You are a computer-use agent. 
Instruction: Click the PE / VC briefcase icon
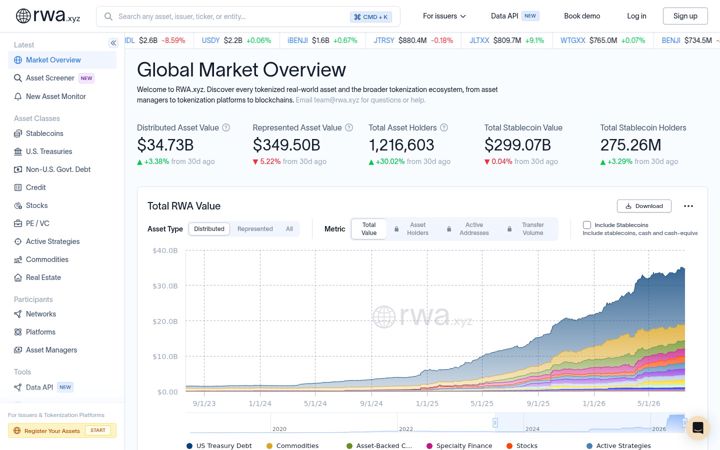pos(18,224)
